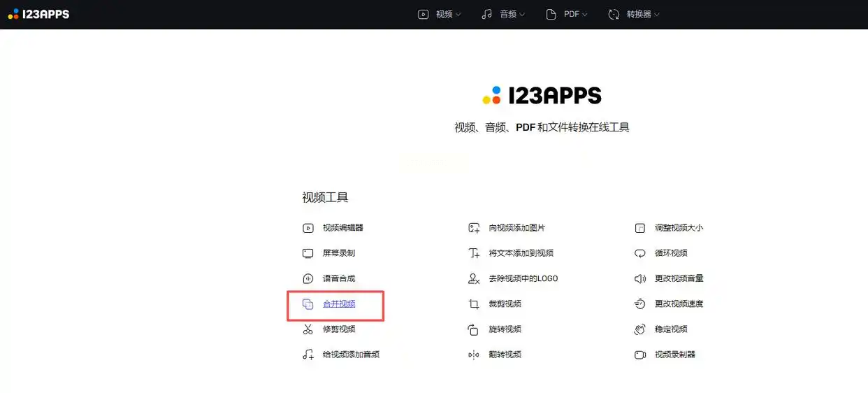This screenshot has width=868, height=393.
Task: Click the PDF menu document icon
Action: (x=551, y=14)
